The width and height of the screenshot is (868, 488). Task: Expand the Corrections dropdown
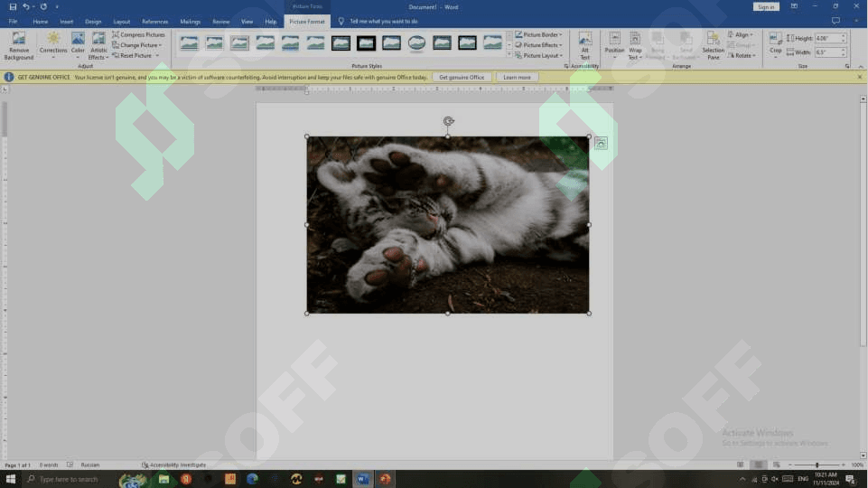[x=53, y=45]
